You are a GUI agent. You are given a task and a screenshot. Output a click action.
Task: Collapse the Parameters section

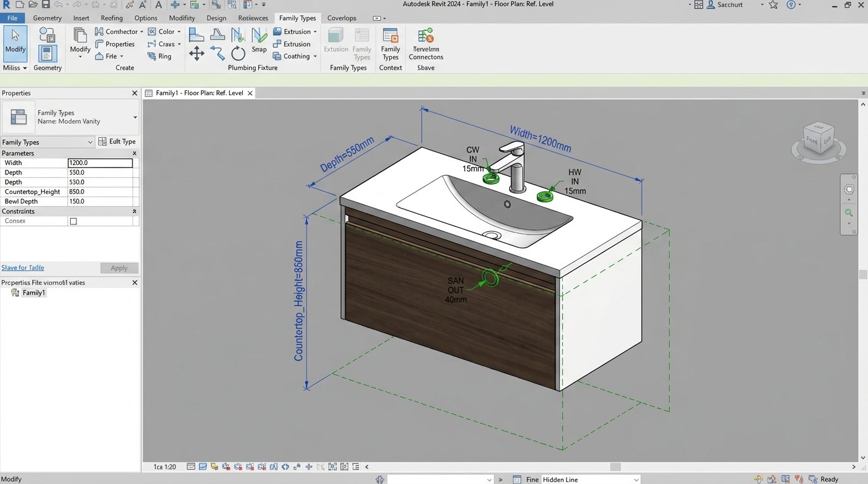134,153
